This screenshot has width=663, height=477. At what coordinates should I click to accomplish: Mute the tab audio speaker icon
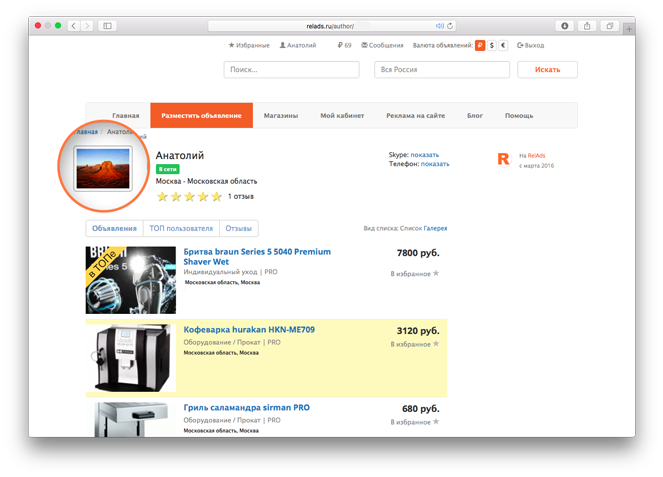click(440, 26)
